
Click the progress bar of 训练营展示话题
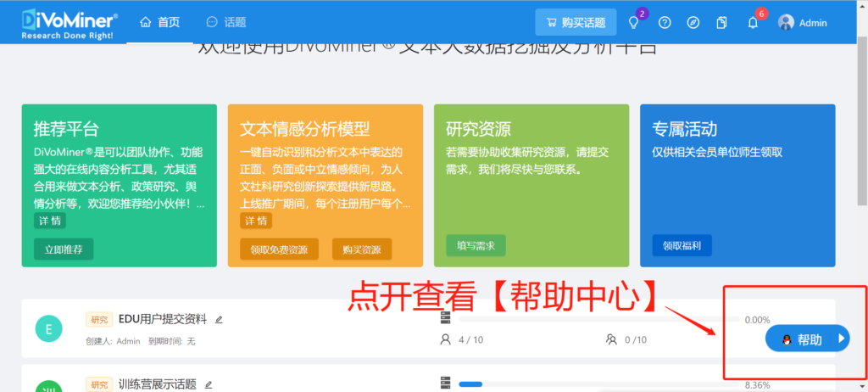593,385
